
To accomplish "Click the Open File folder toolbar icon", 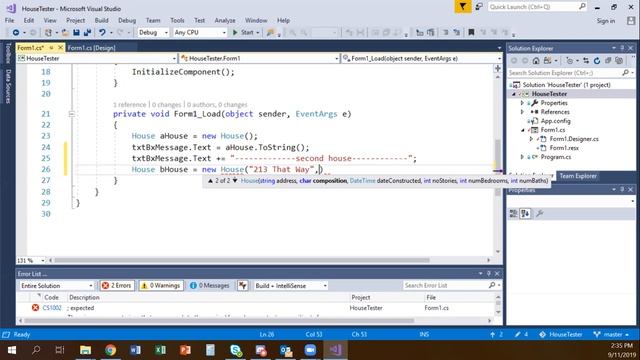I will (65, 32).
